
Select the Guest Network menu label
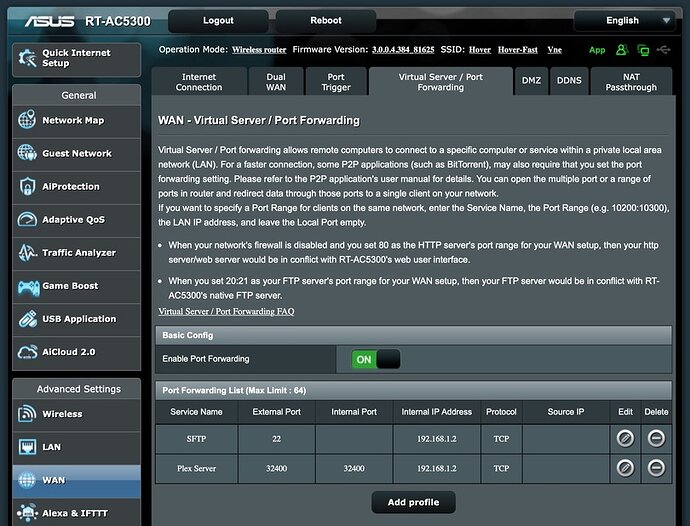coord(77,153)
